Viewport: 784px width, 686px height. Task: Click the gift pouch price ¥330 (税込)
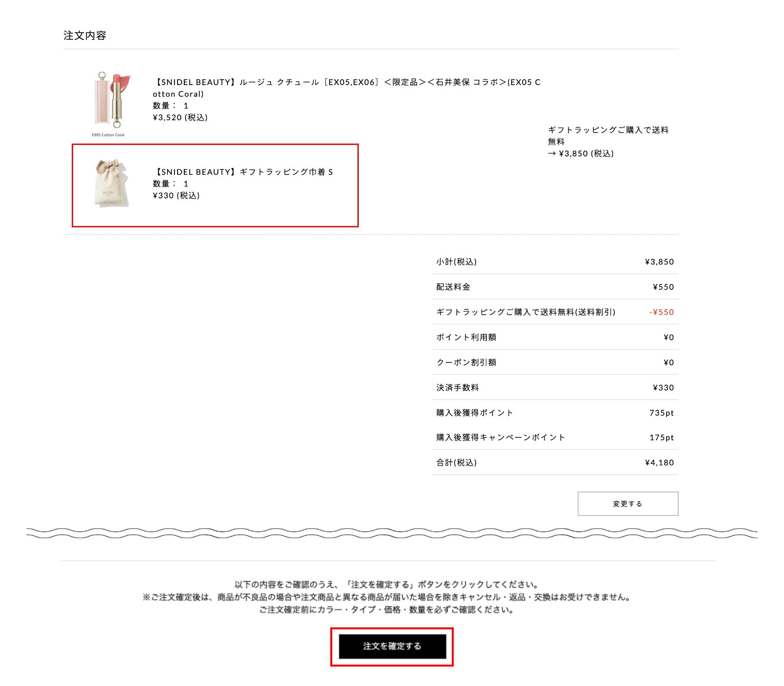(176, 195)
